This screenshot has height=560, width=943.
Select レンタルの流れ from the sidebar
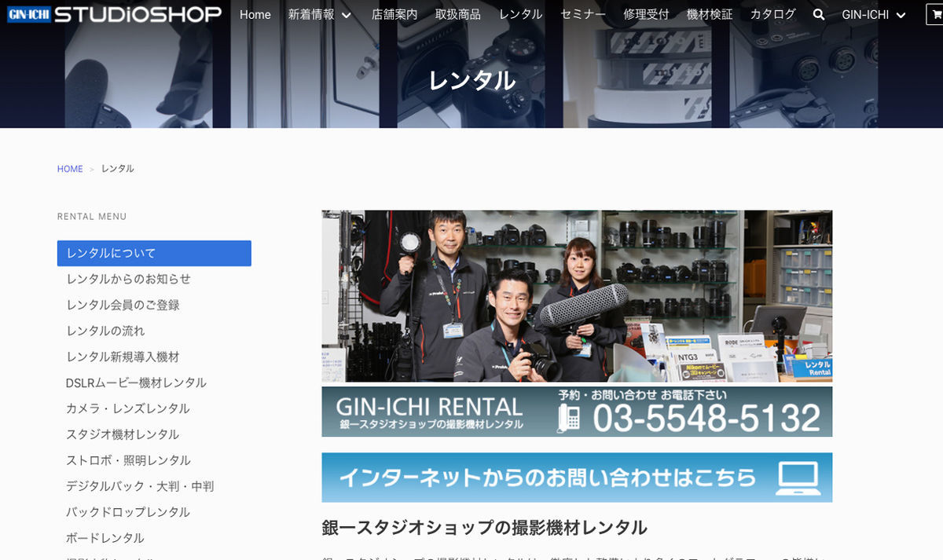[x=106, y=331]
